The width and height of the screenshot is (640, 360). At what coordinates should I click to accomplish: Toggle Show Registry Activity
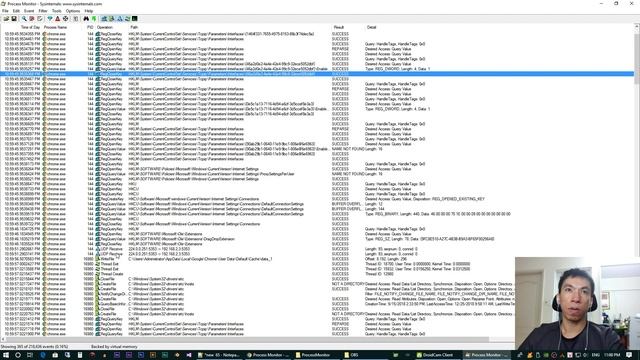pyautogui.click(x=104, y=19)
